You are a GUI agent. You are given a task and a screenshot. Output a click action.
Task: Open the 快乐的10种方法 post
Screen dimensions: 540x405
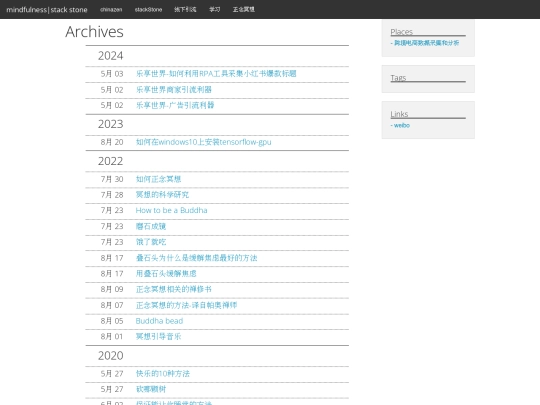coord(163,374)
